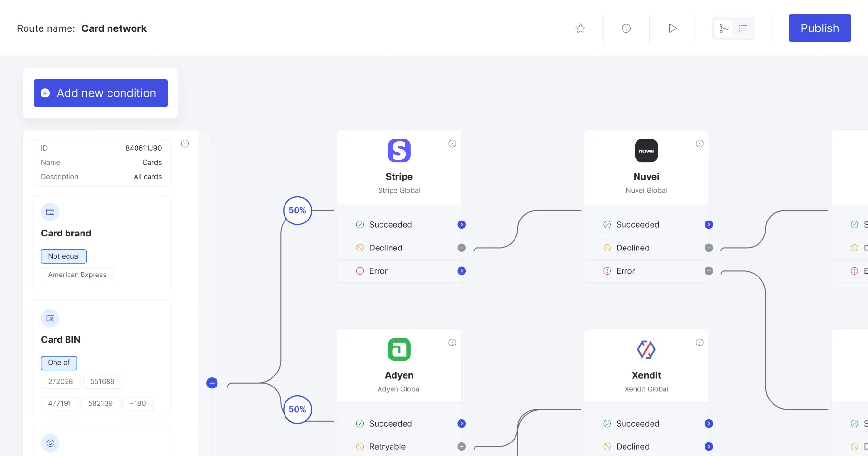
Task: Show info for the Adyen node
Action: pyautogui.click(x=452, y=343)
